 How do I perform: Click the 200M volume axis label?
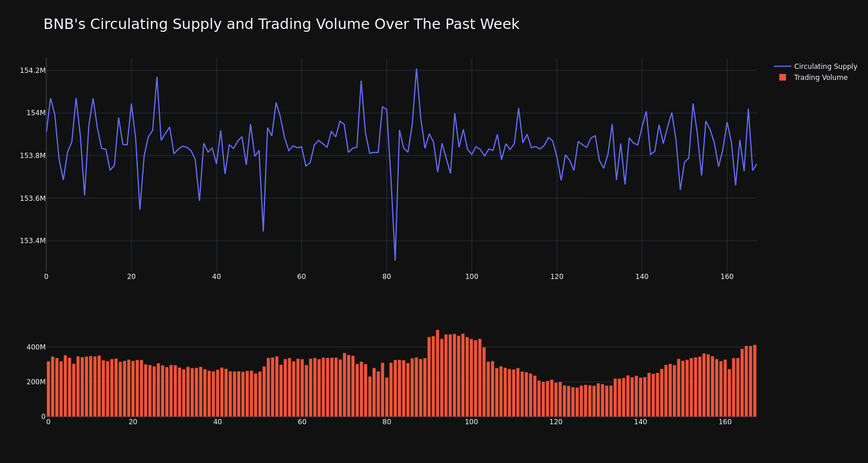36,382
